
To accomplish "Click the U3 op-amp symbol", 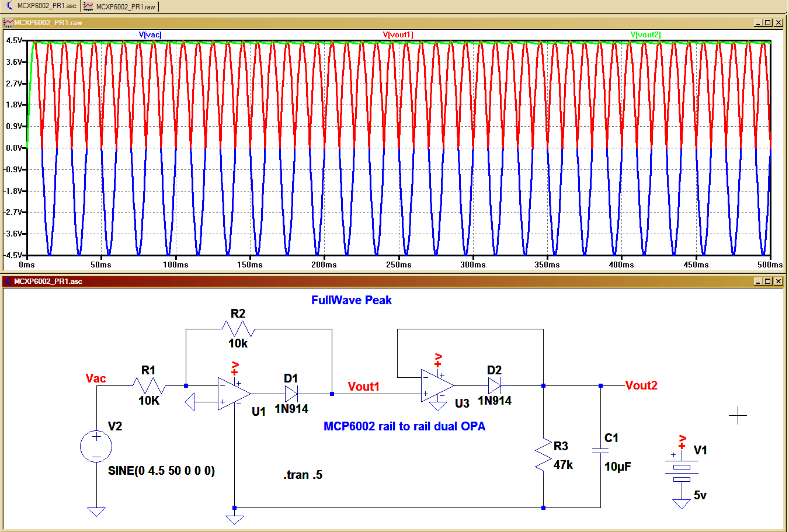I will pyautogui.click(x=437, y=385).
